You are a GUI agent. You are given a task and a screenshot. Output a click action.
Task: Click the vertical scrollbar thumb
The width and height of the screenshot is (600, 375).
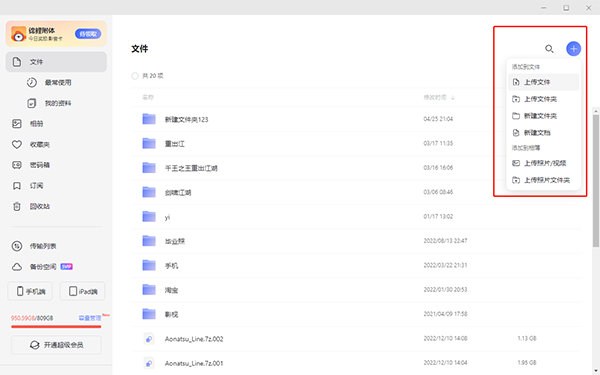pyautogui.click(x=596, y=181)
